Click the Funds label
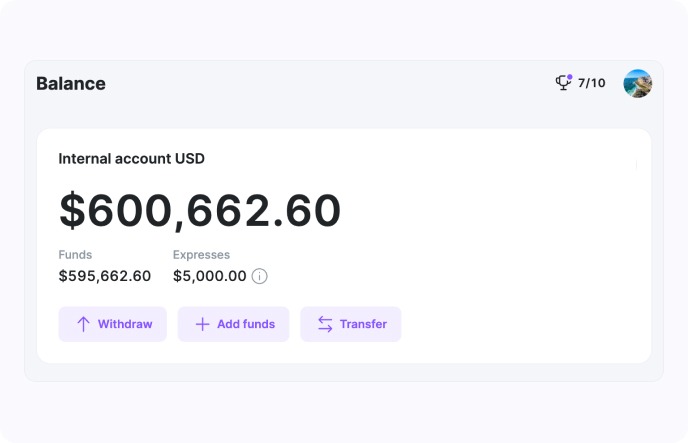The width and height of the screenshot is (688, 443). (x=75, y=255)
